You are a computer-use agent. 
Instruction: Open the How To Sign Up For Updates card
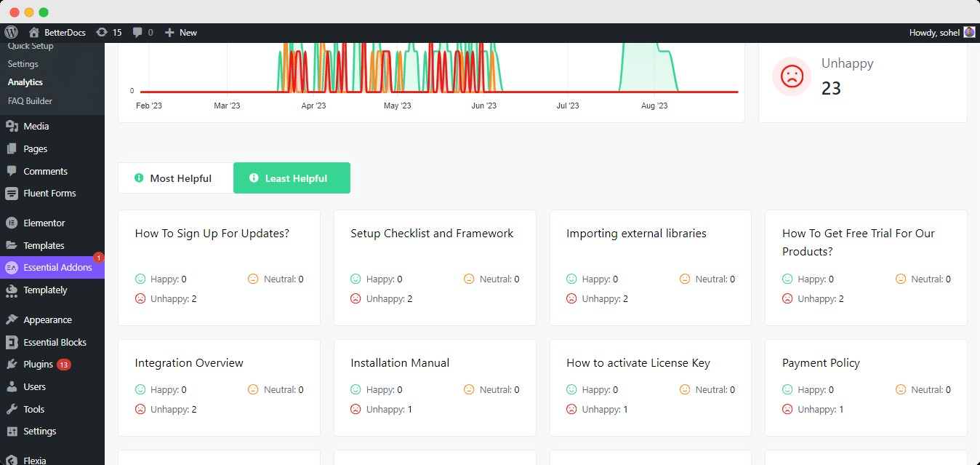(212, 234)
